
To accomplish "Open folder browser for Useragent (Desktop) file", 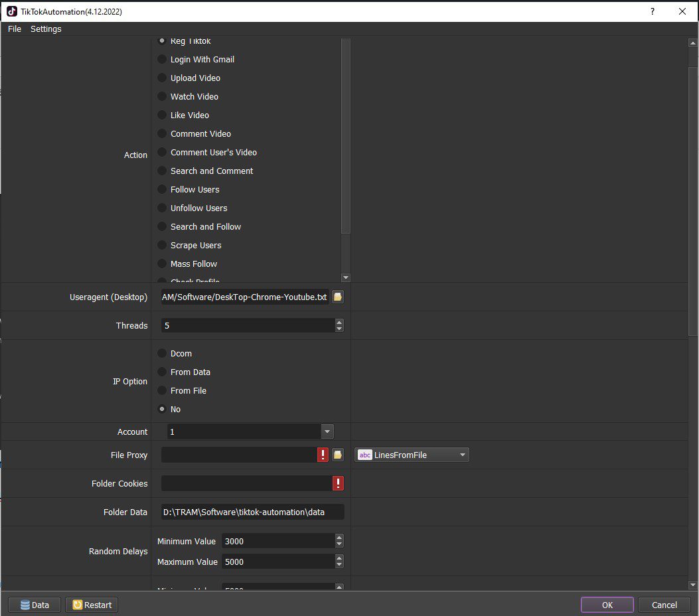I will [x=337, y=297].
